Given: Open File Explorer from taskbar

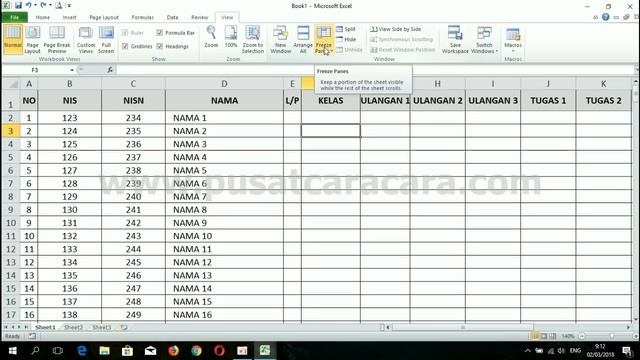Looking at the screenshot, I should (x=104, y=351).
